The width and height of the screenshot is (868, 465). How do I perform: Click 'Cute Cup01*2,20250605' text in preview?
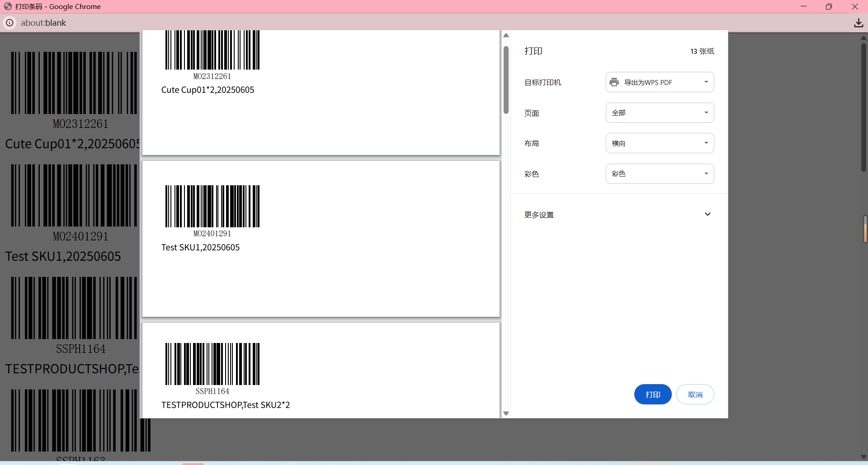click(x=208, y=90)
